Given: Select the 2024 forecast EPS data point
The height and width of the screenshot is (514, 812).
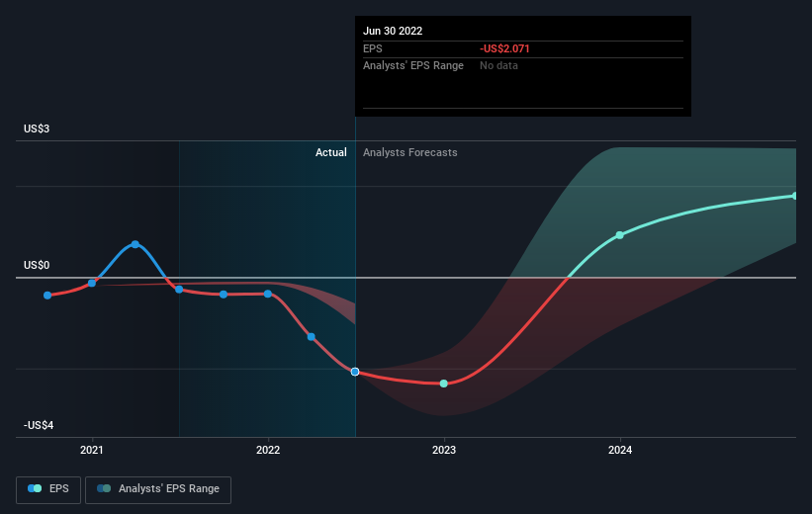Looking at the screenshot, I should point(619,235).
